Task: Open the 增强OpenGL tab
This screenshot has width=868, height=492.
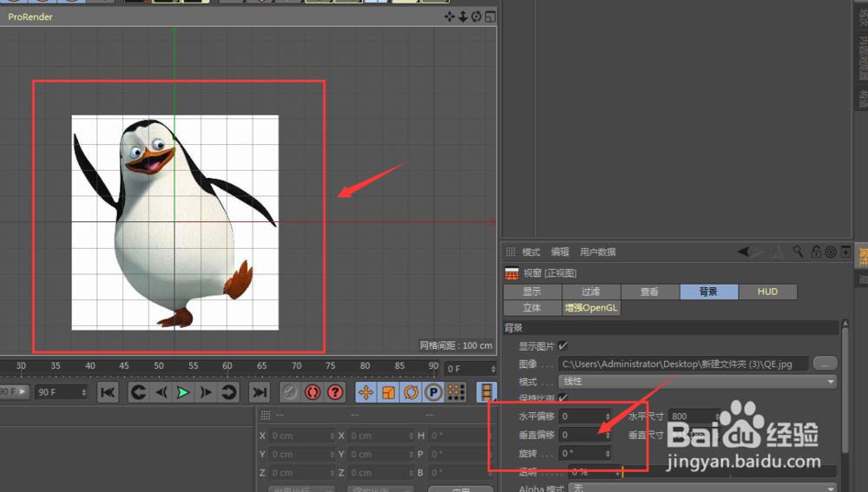Action: pyautogui.click(x=590, y=308)
